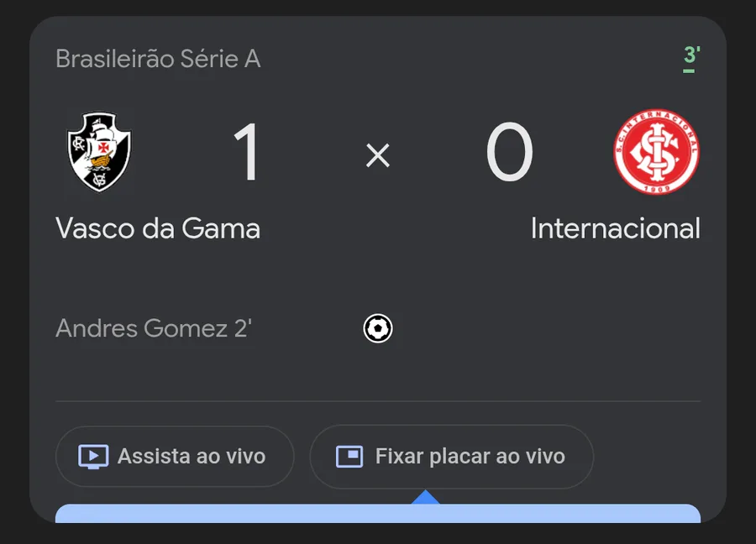Click the scorer name Andres Gomez
Screen dimensions: 756x544
[141, 328]
